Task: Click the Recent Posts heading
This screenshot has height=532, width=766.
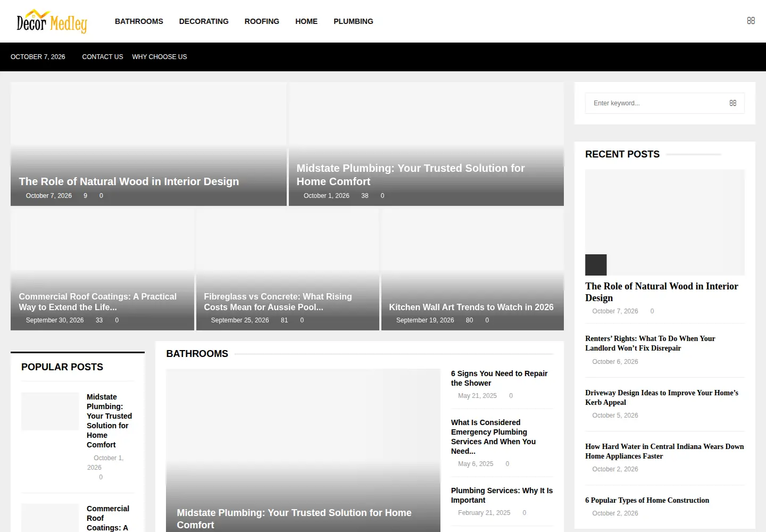Action: coord(622,154)
